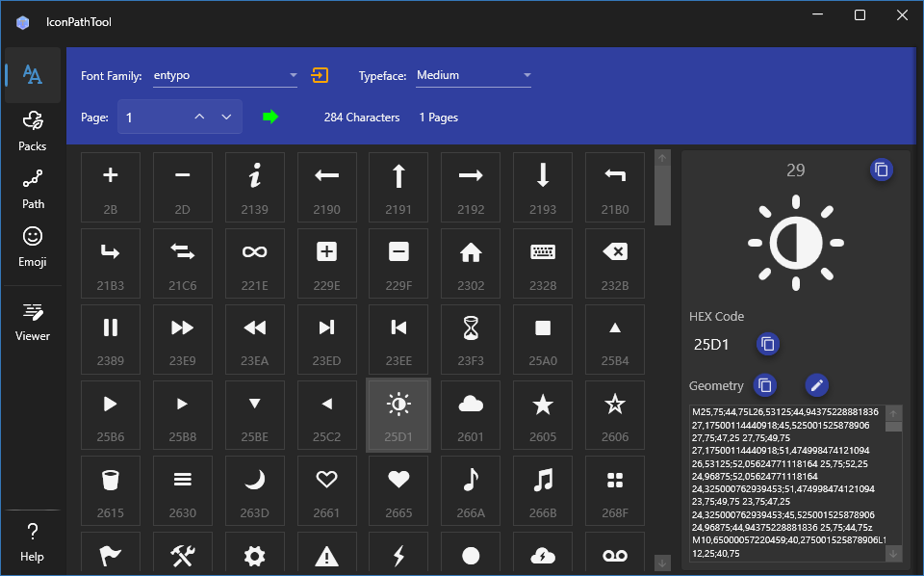
Task: Increment the Page value with the up stepper
Action: pos(199,117)
